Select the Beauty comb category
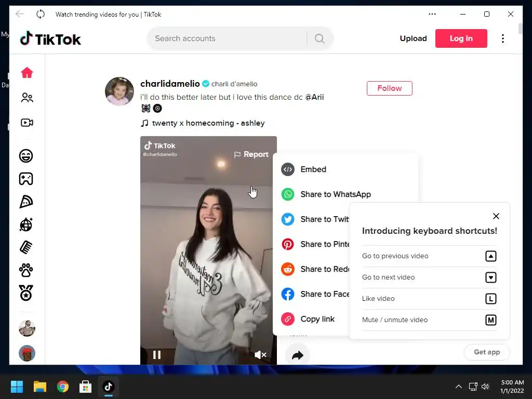Image resolution: width=532 pixels, height=399 pixels. [26, 247]
